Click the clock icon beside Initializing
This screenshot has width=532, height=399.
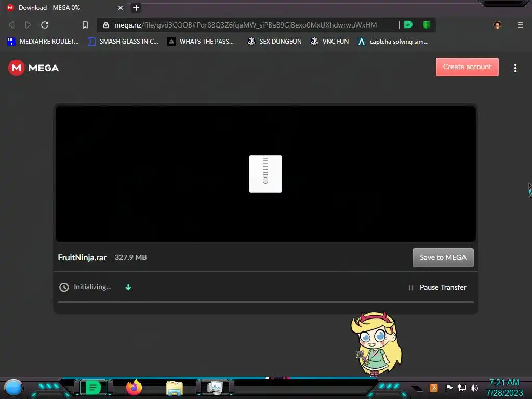point(64,287)
